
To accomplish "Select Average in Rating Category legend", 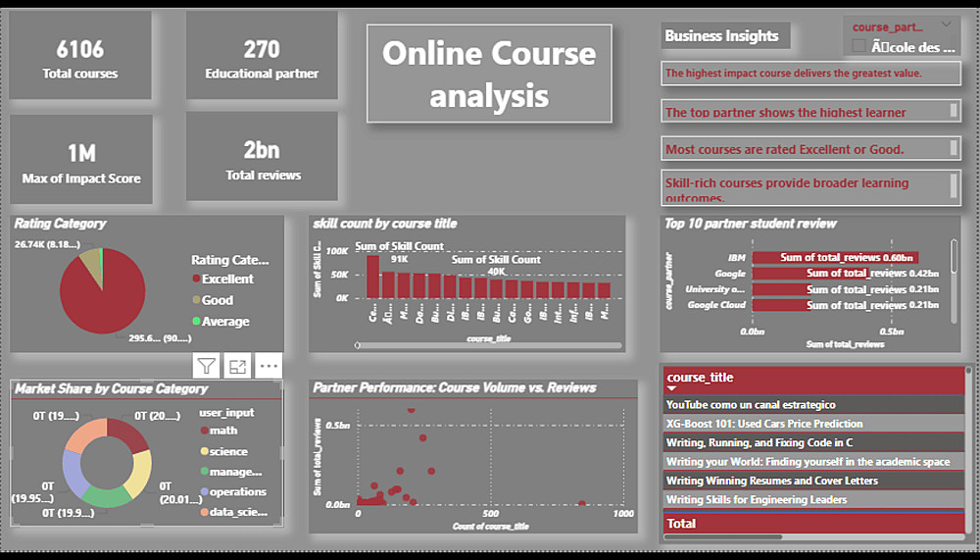I will pyautogui.click(x=220, y=322).
